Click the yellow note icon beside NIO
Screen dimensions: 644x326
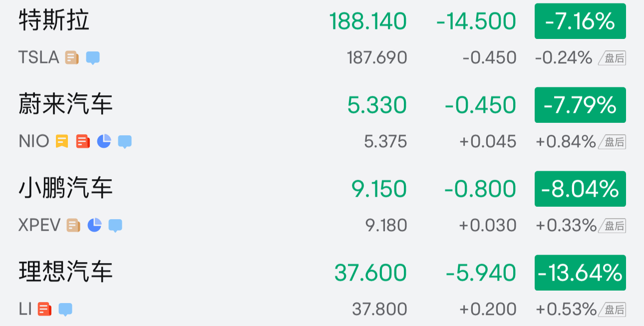click(x=62, y=142)
